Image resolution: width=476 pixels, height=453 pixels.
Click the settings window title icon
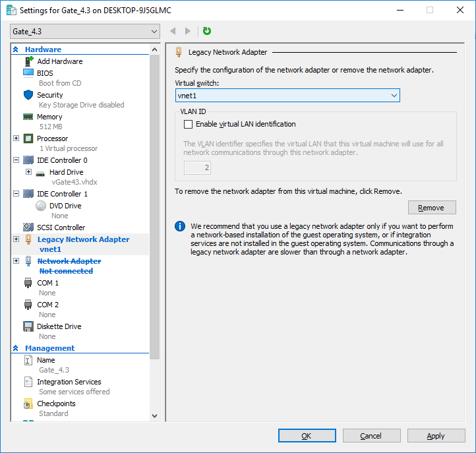click(11, 11)
